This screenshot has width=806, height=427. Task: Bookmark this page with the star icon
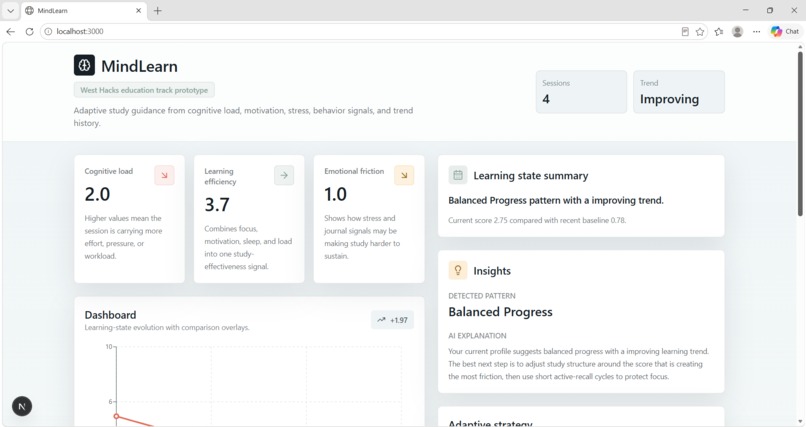700,31
